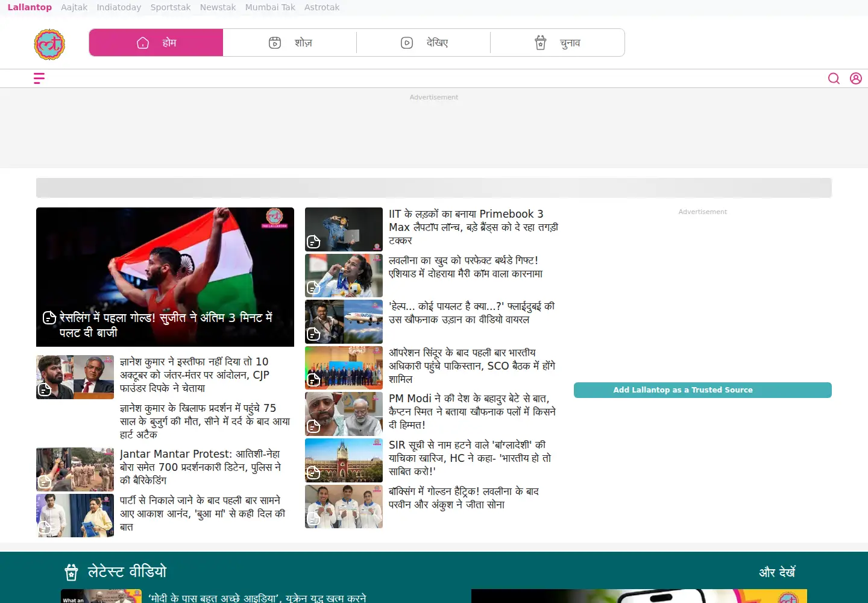Click story badge on PM Modi thumbnail
The height and width of the screenshot is (603, 868).
coord(313,426)
